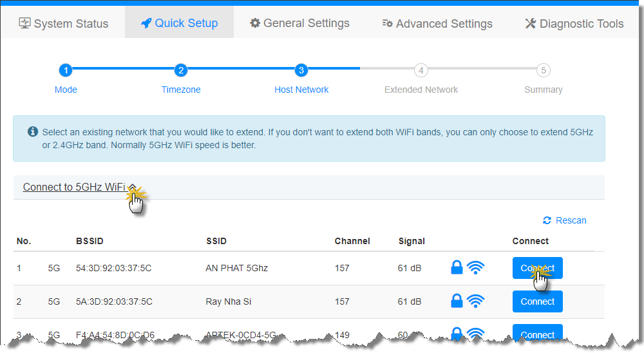
Task: Click step 5 Summary in progress bar
Action: tap(543, 70)
